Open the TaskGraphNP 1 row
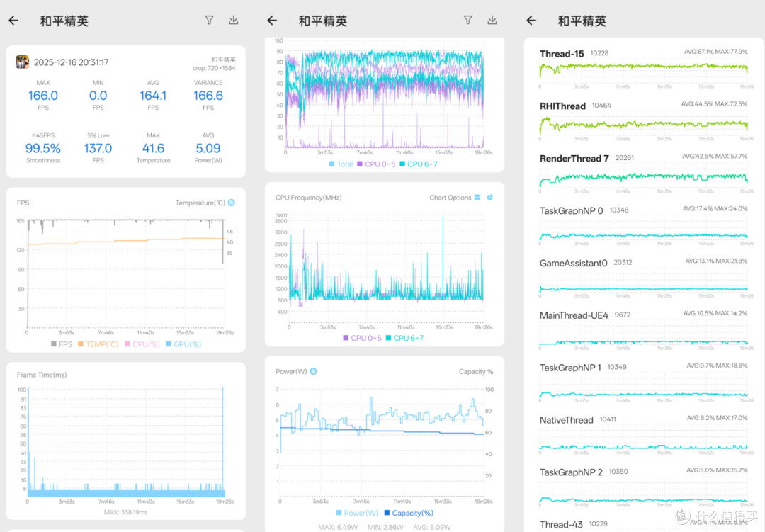This screenshot has width=765, height=532. [x=643, y=382]
